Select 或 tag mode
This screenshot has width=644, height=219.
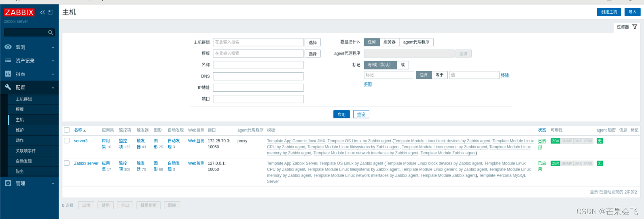(402, 65)
